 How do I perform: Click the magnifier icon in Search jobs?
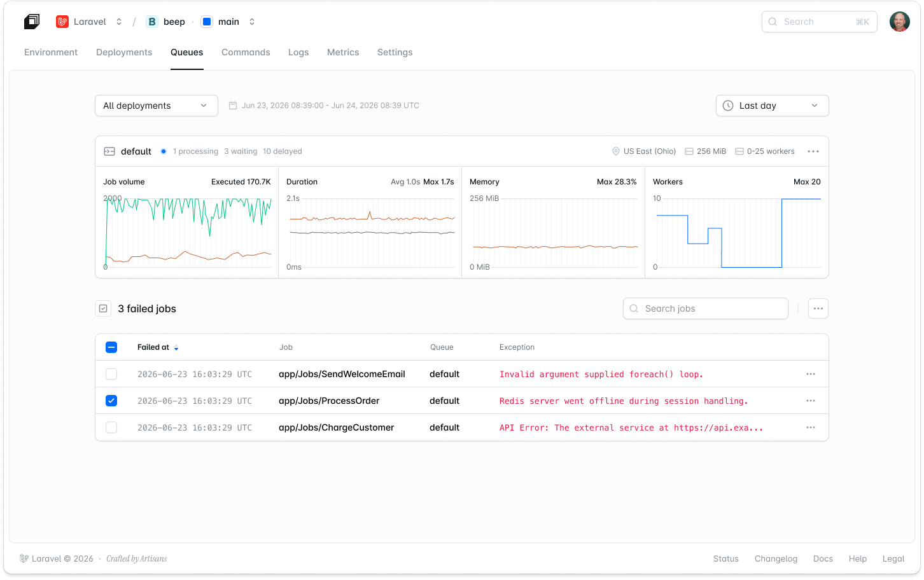(634, 308)
